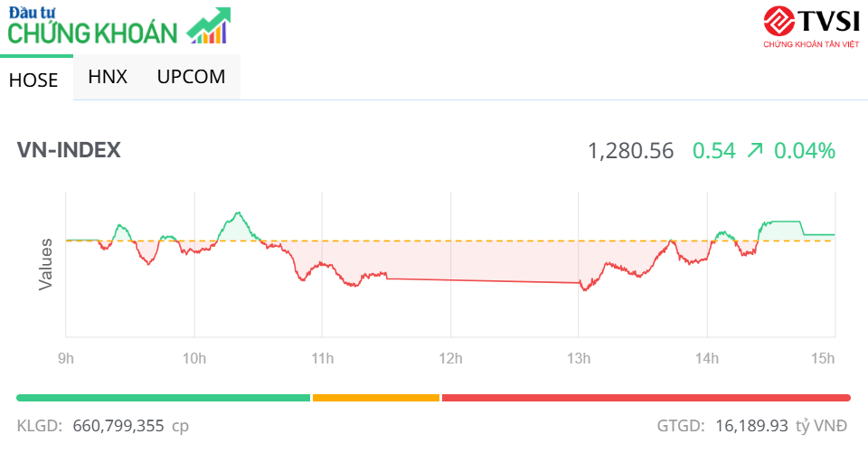The width and height of the screenshot is (868, 453).
Task: Click the orange unchanged bar segment
Action: 376,397
